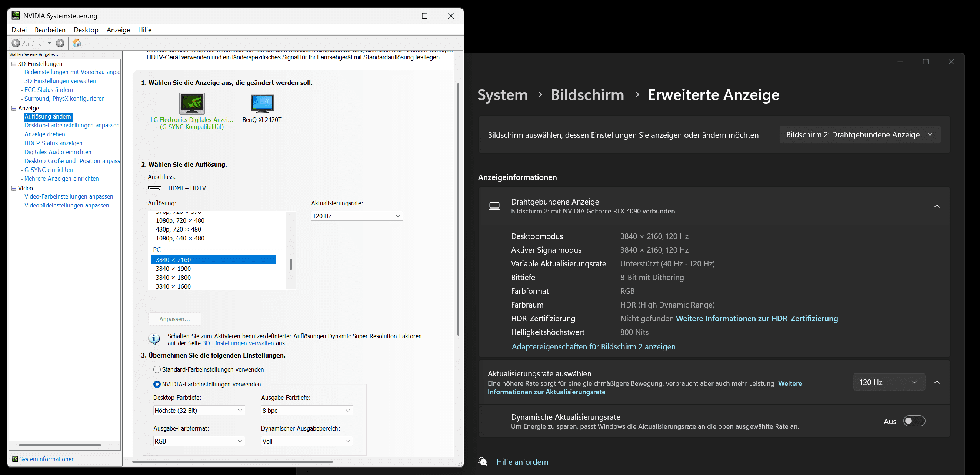Open the Dynamischer Ausgabebereich Voll dropdown
This screenshot has height=475, width=980.
(x=307, y=441)
